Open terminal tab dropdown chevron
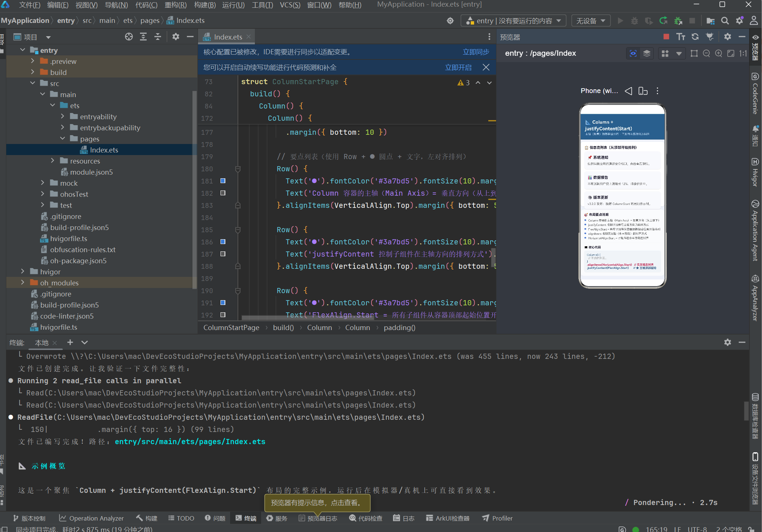 (84, 343)
